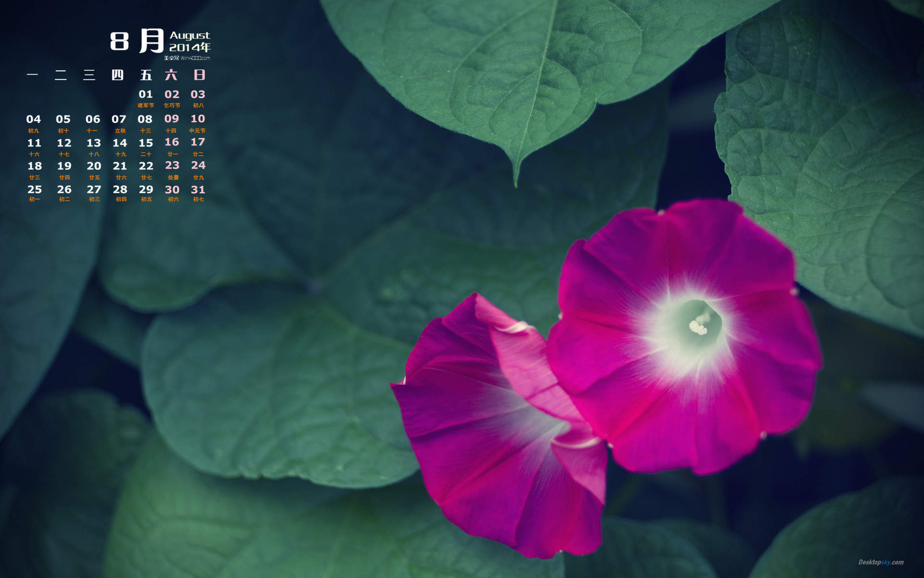Select the Saturday header "六"
The image size is (924, 578).
(x=171, y=75)
